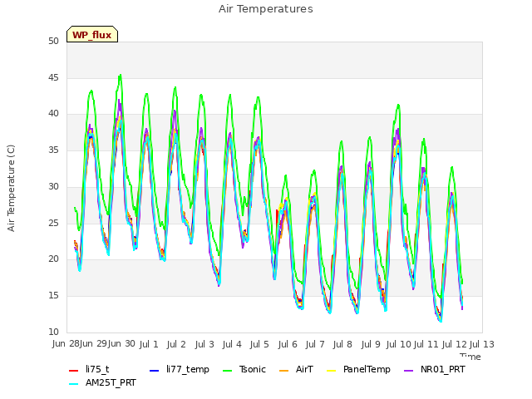Click the 20 y-axis tick label

(53, 259)
